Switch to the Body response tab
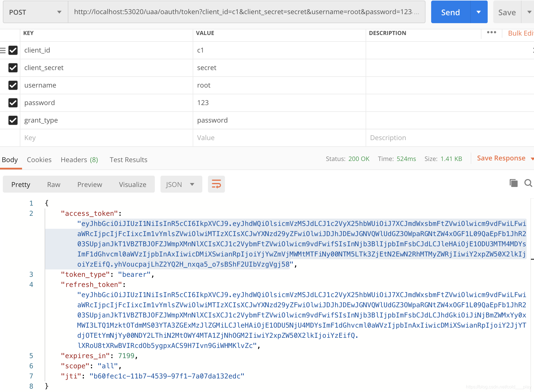Viewport: 534px width, 392px height. (x=10, y=160)
